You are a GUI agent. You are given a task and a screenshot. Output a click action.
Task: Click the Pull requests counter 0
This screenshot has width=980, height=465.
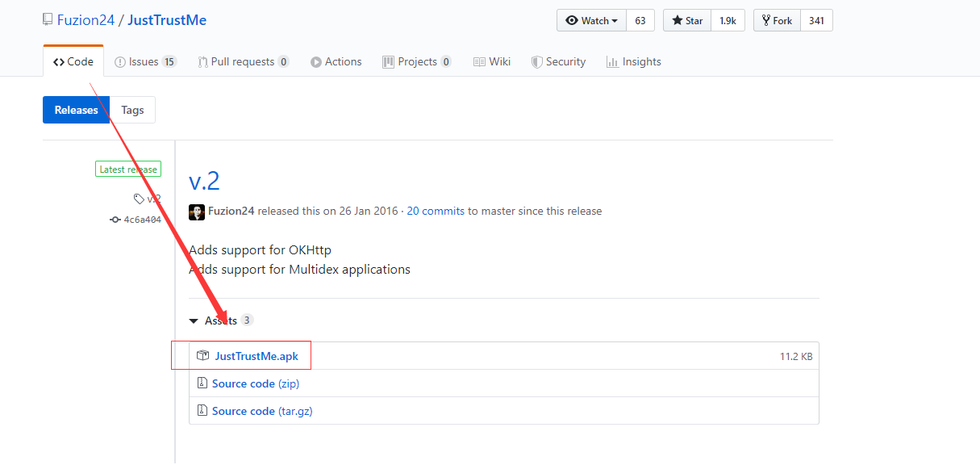click(283, 61)
